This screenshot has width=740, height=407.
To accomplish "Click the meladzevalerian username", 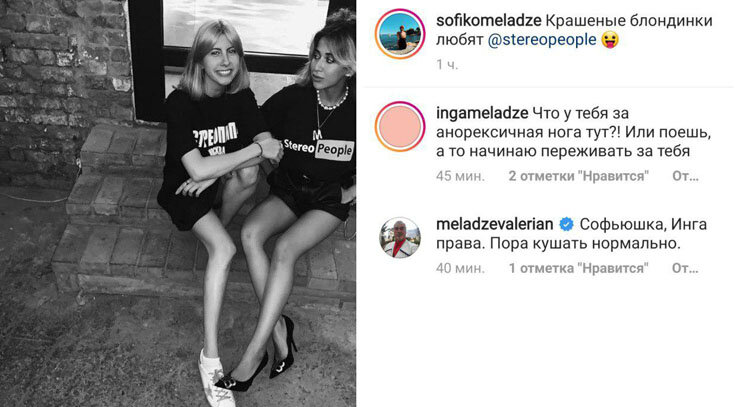I will click(x=495, y=224).
